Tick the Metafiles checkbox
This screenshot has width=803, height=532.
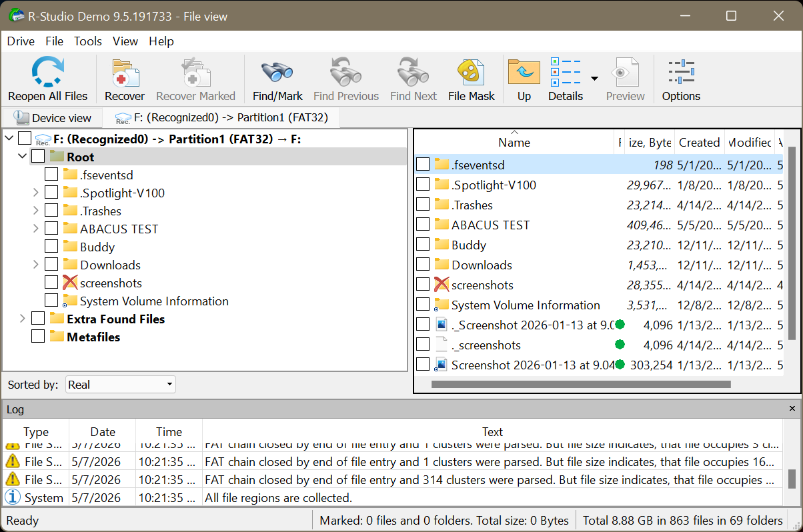(38, 337)
